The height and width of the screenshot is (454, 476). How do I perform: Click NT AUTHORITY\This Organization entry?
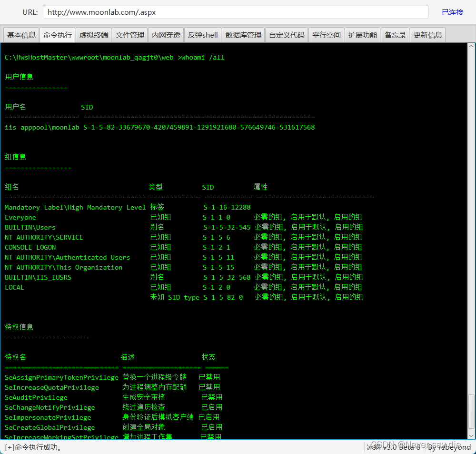click(63, 267)
